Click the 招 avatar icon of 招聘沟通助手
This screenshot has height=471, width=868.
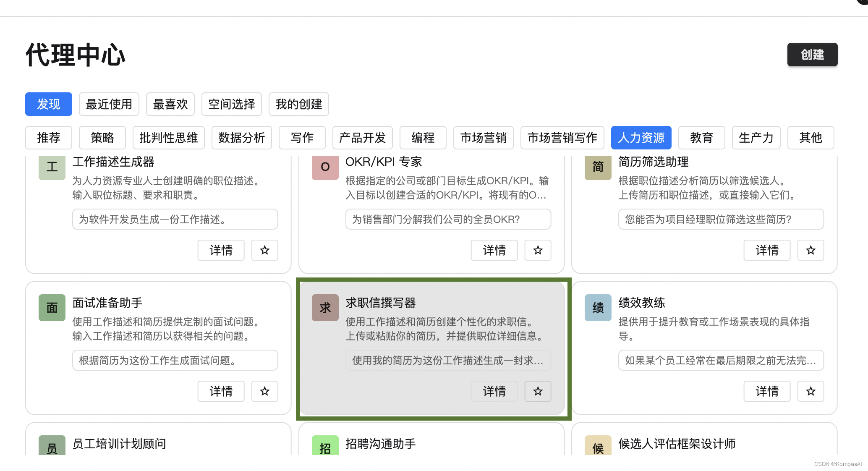[x=325, y=446]
